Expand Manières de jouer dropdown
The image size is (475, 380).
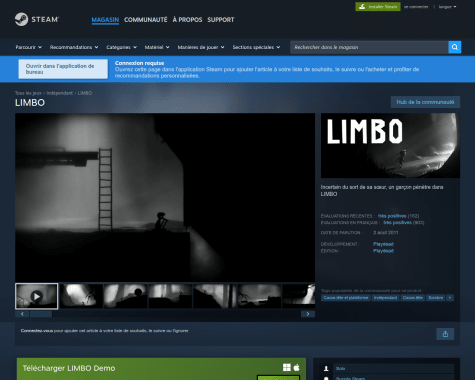pyautogui.click(x=201, y=47)
